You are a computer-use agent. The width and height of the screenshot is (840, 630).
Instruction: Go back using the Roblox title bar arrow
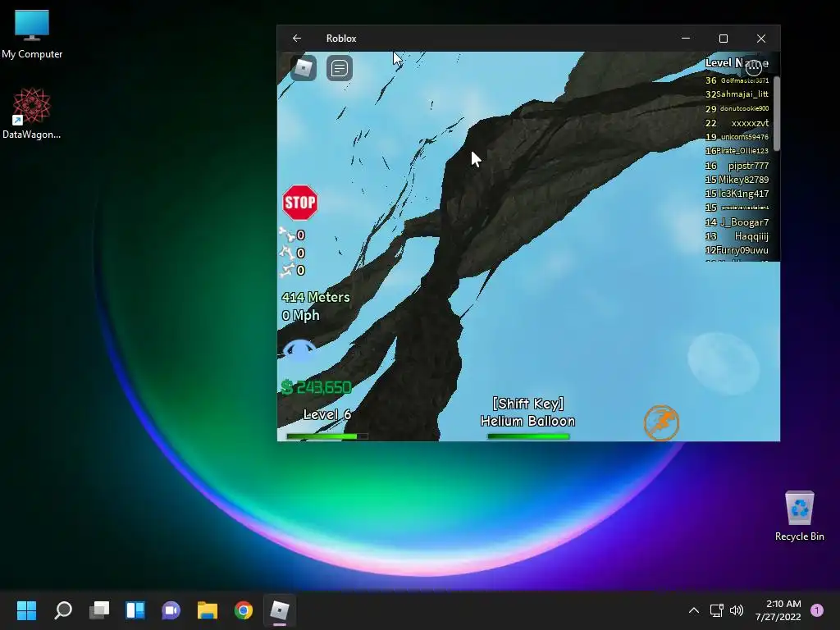point(297,38)
